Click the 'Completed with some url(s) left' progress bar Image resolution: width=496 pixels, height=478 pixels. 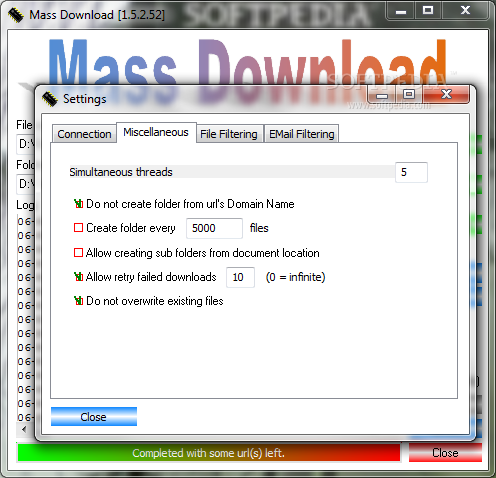209,453
